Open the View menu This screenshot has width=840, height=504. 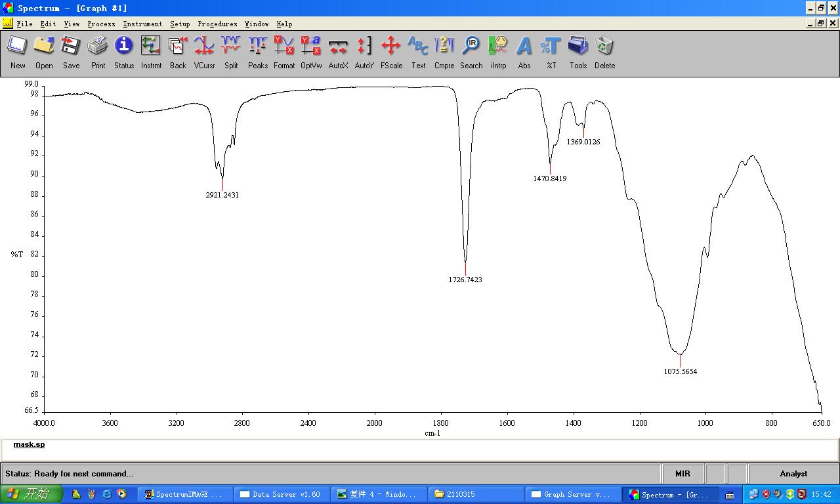click(x=72, y=24)
